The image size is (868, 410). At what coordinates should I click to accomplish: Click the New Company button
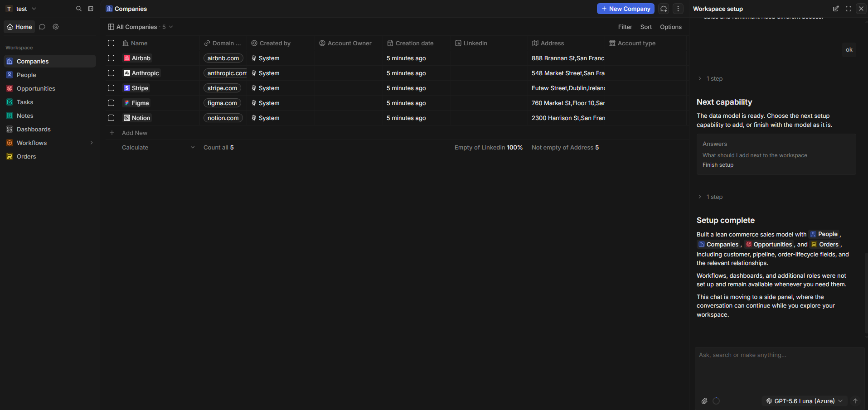click(x=626, y=9)
